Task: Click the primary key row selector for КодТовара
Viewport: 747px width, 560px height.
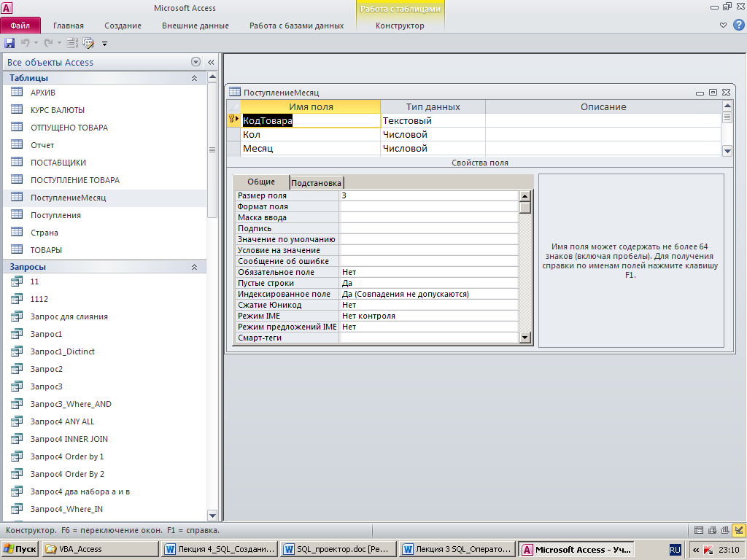Action: [x=233, y=120]
